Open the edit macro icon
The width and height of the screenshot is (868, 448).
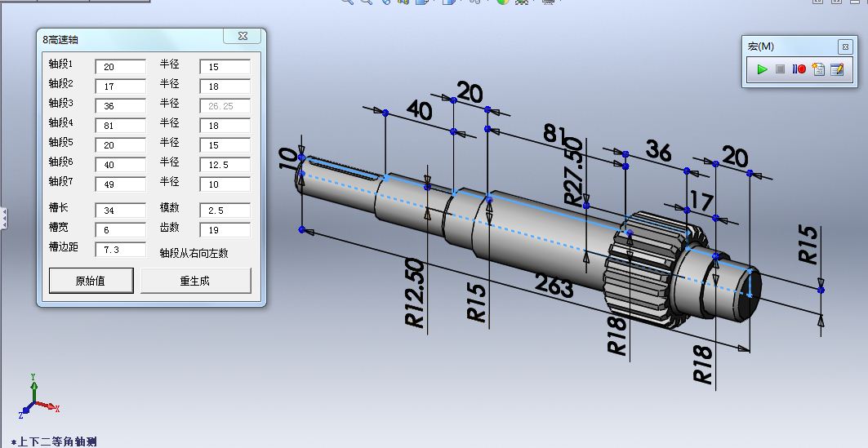point(837,69)
